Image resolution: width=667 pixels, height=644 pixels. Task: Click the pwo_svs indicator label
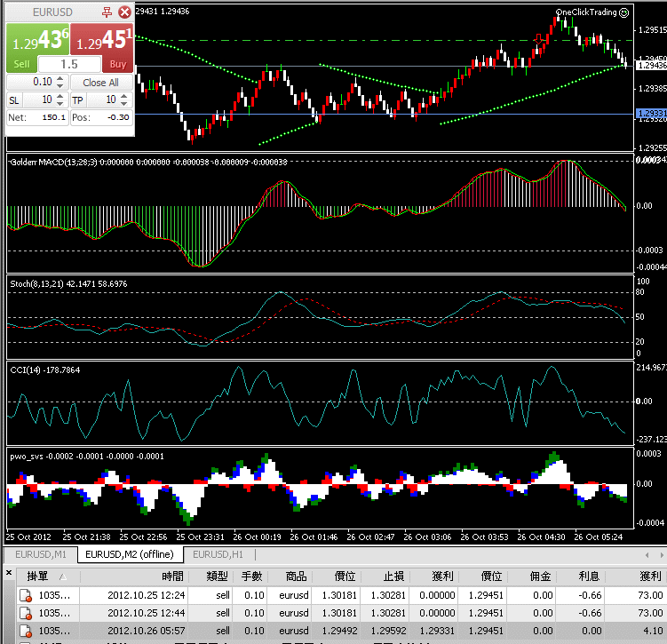pyautogui.click(x=27, y=457)
